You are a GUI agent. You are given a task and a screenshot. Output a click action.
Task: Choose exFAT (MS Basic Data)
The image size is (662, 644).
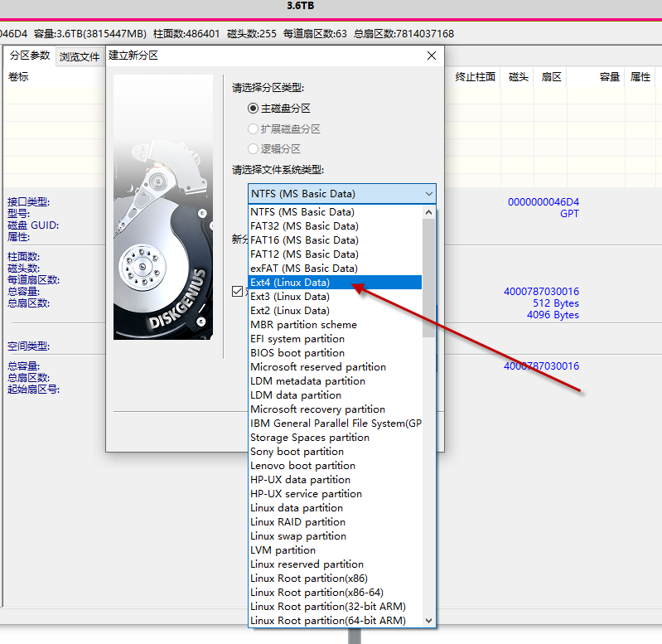pos(336,269)
